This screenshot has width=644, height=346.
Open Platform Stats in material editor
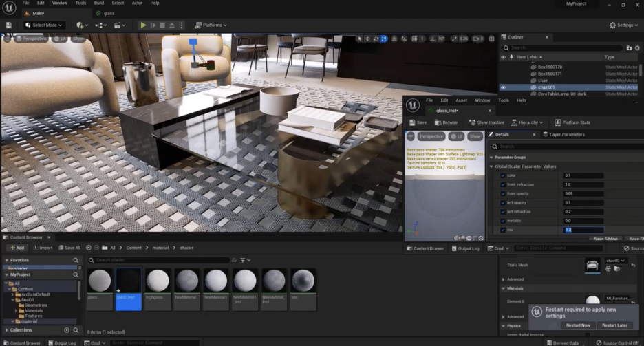click(572, 122)
